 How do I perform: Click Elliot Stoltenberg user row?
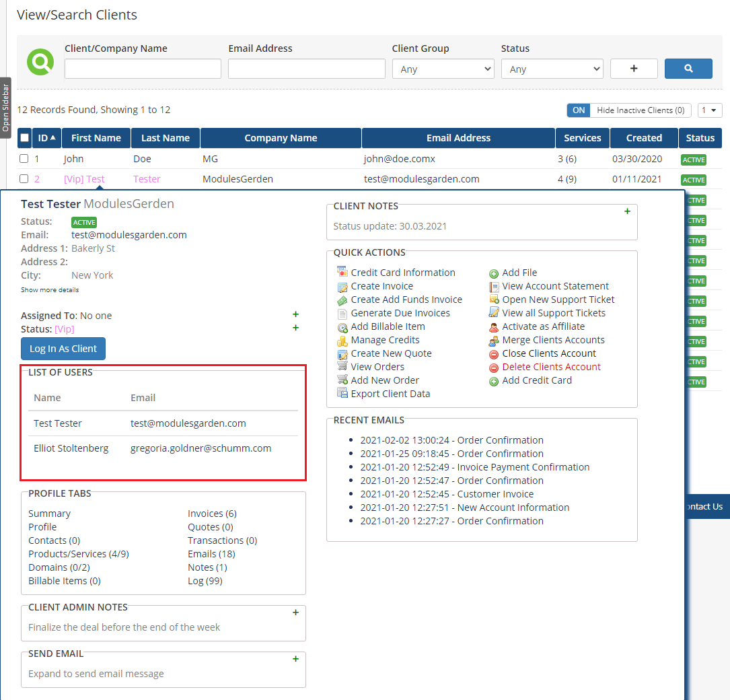pos(163,448)
